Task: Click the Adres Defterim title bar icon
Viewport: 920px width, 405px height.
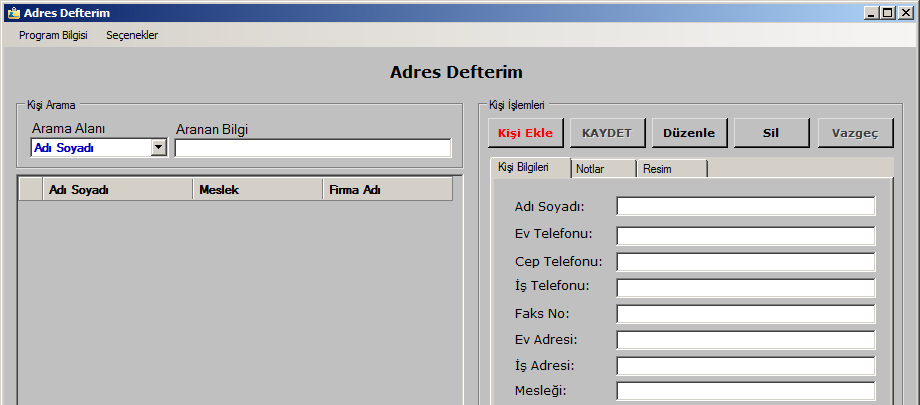Action: click(x=13, y=13)
